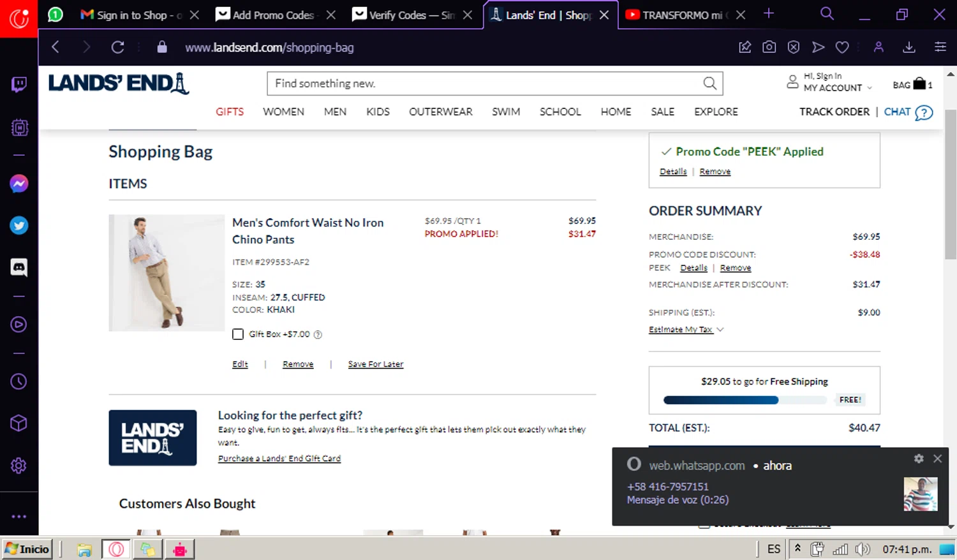Go back to previous page
Viewport: 957px width, 560px height.
pos(56,47)
